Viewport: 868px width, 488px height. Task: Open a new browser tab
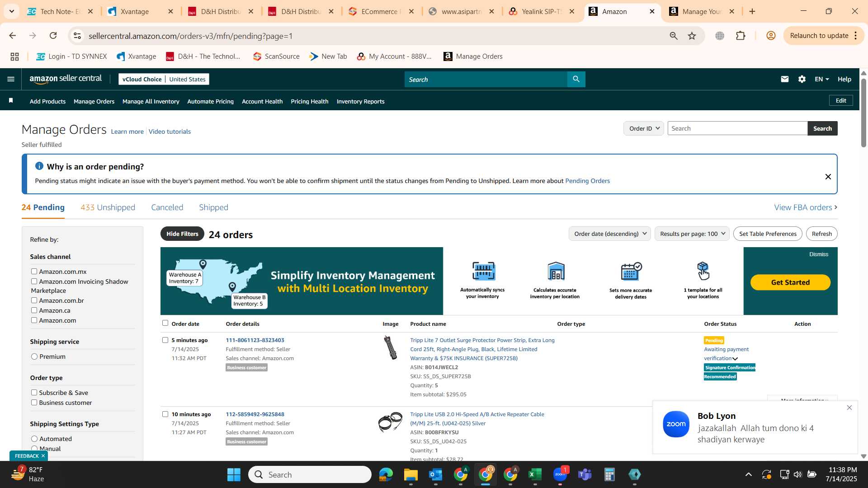click(x=752, y=11)
